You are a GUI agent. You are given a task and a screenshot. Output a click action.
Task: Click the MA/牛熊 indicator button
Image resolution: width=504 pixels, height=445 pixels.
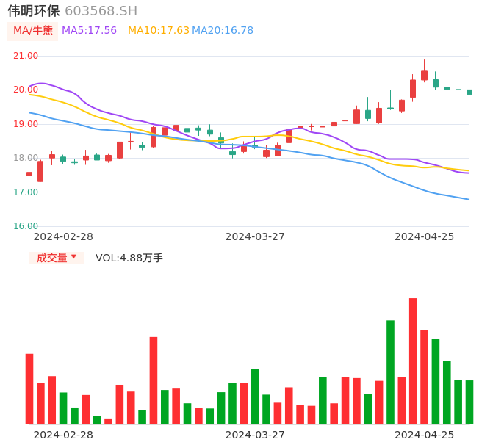33,31
